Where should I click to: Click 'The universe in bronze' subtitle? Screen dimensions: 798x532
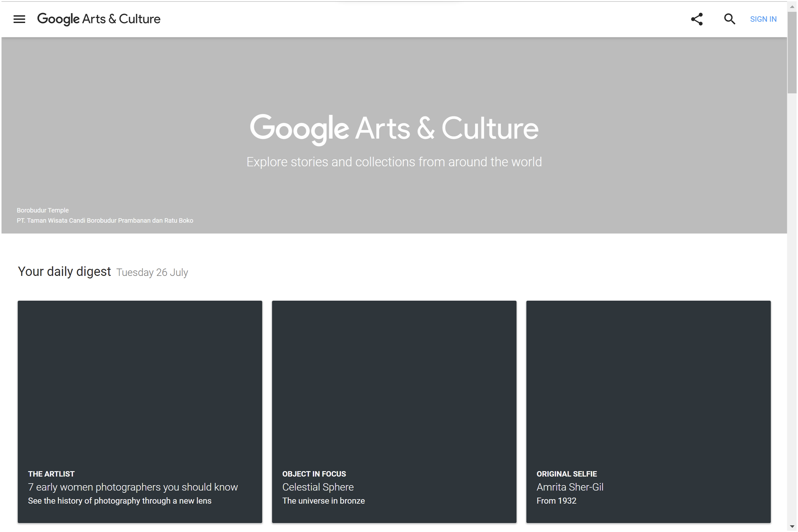[x=323, y=501]
